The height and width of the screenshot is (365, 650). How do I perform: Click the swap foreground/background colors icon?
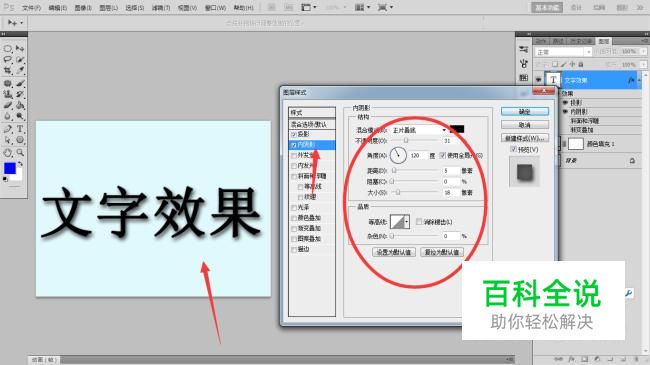click(x=19, y=165)
